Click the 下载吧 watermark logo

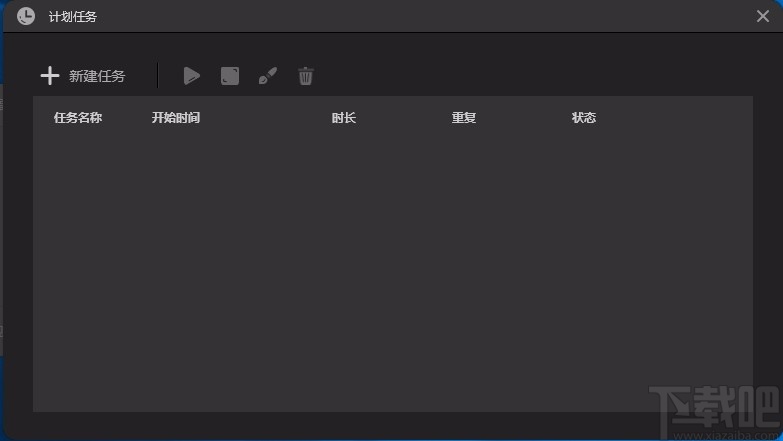715,408
